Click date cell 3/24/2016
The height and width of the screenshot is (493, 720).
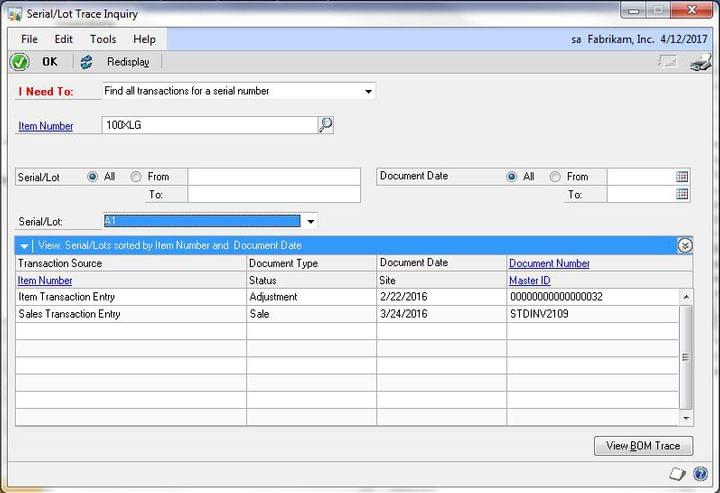pyautogui.click(x=441, y=314)
